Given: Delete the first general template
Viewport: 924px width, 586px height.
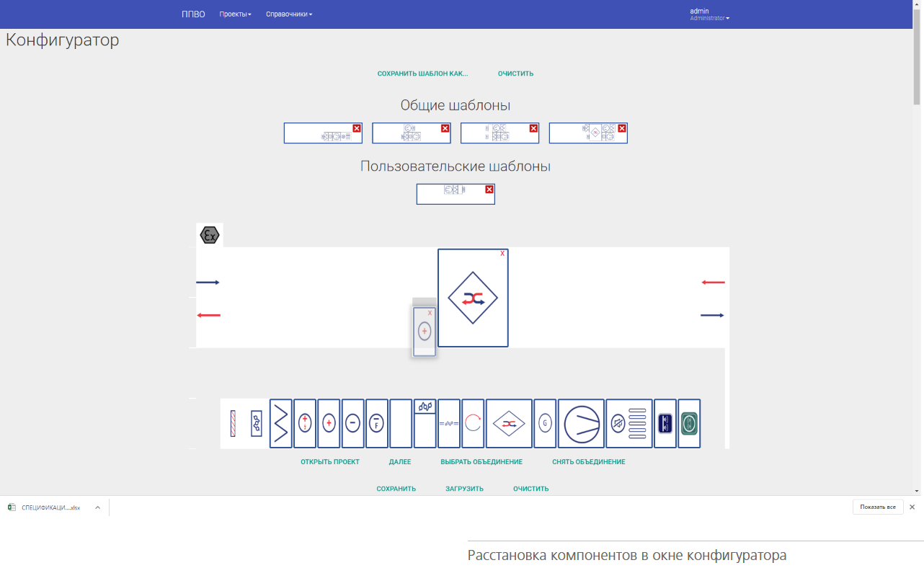Looking at the screenshot, I should pos(357,128).
